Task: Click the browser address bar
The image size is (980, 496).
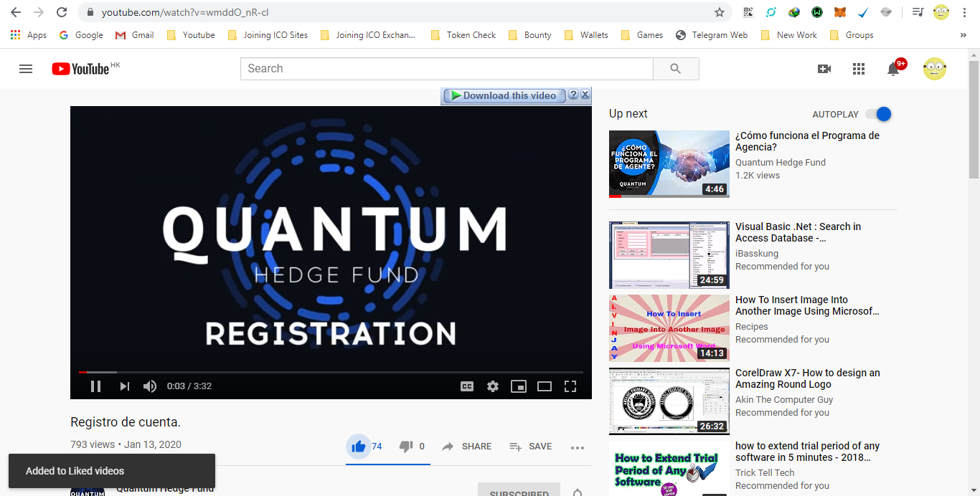Action: (x=402, y=12)
